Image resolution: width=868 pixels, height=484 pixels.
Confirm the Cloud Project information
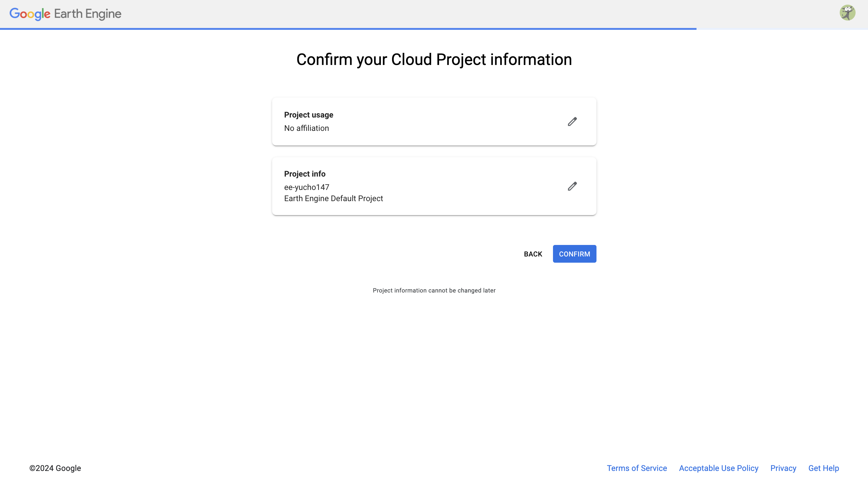574,254
